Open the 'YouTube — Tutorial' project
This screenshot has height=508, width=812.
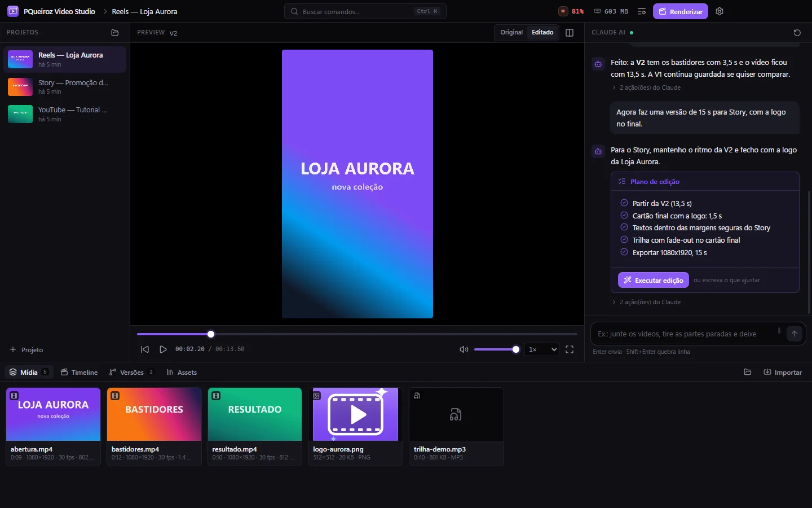click(65, 114)
